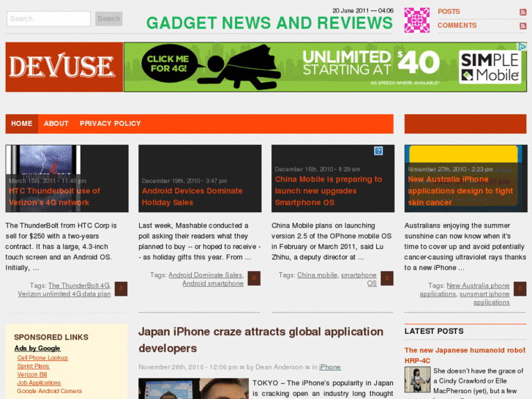Open the About menu item
This screenshot has height=399, width=532.
click(56, 124)
